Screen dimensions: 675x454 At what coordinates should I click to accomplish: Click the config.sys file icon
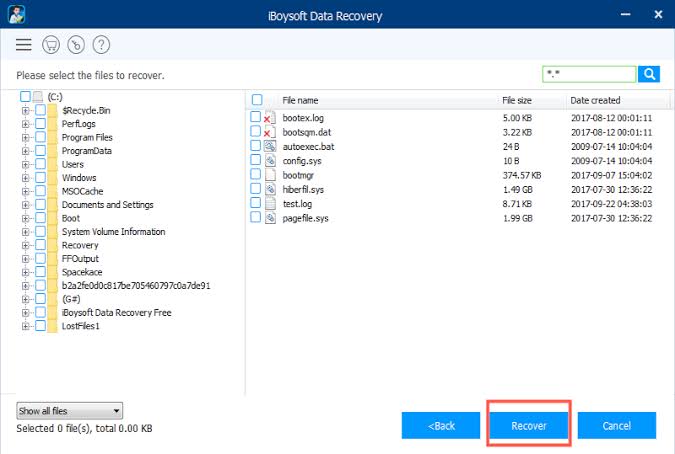click(x=270, y=161)
